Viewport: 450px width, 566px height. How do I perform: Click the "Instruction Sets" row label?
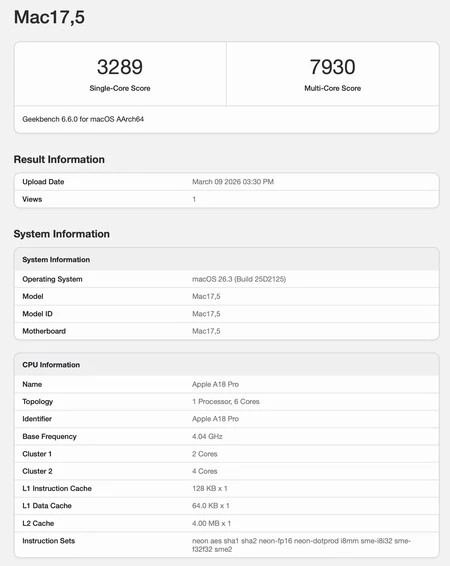click(48, 541)
